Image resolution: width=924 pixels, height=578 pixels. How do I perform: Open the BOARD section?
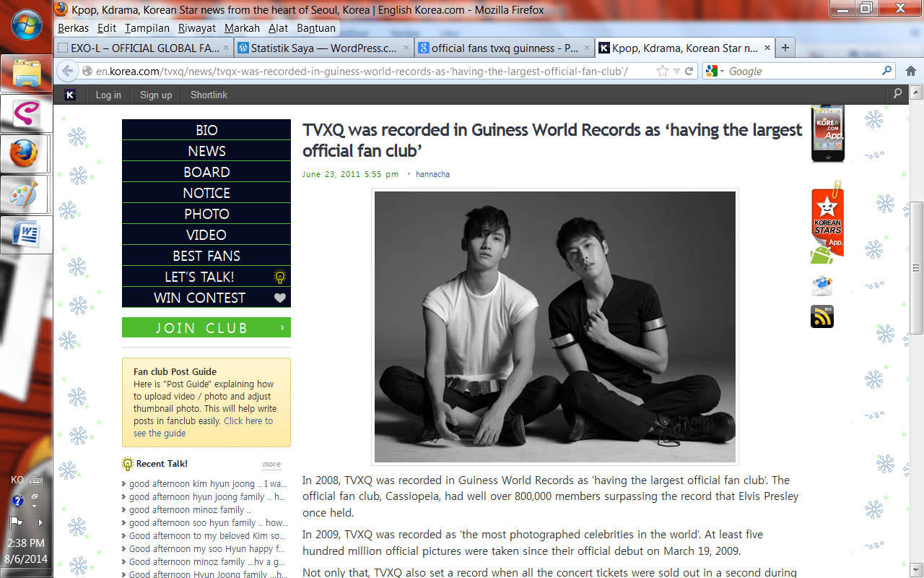206,172
